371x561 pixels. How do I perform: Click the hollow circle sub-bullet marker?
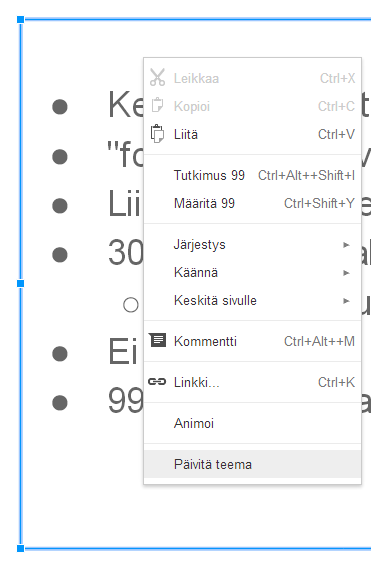[x=131, y=305]
